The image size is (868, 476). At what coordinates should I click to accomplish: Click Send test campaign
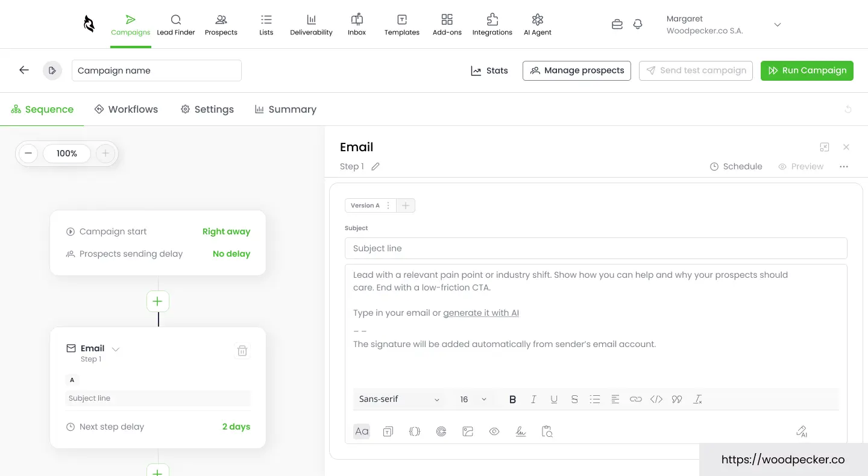point(696,70)
